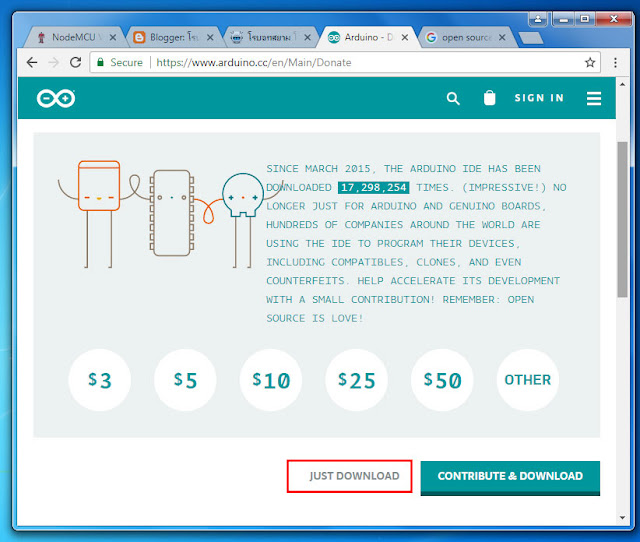Close the Thai-titled robot tab
Viewport: 640px width, 542px height.
point(307,38)
